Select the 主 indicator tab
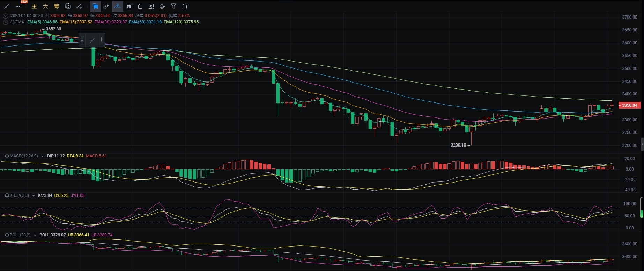644x271 pixels. [34, 6]
